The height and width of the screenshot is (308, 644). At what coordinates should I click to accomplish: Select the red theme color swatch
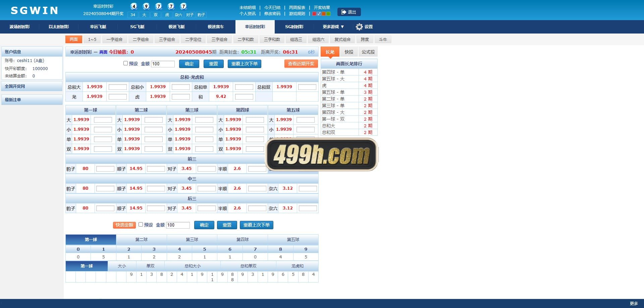314,14
